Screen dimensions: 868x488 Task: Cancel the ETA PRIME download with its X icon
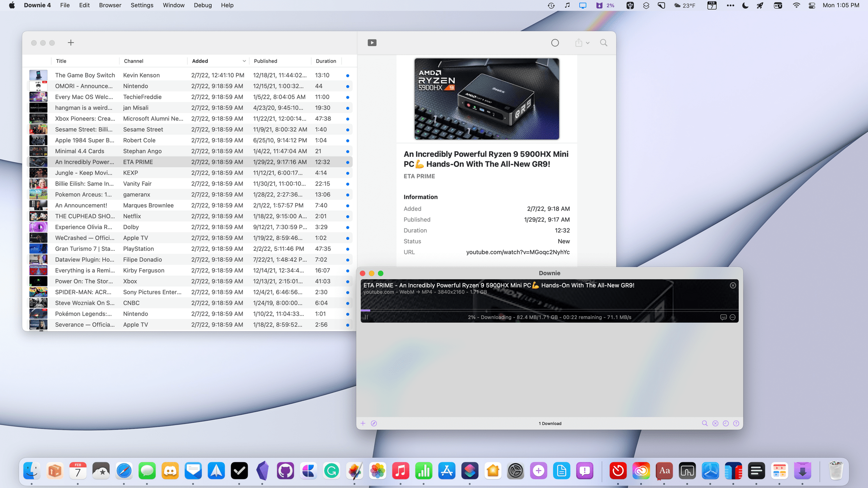(x=733, y=286)
